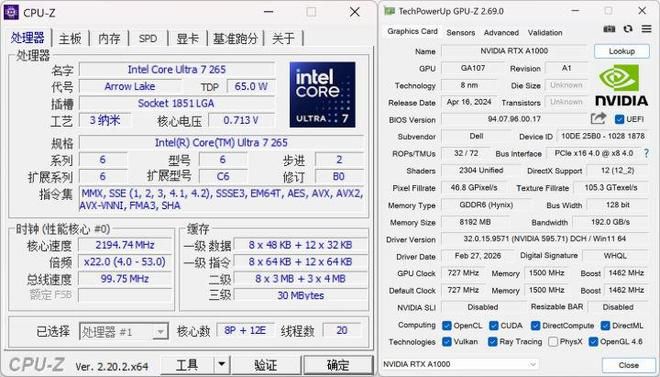
Task: Click the Driver Version field
Action: pos(544,239)
